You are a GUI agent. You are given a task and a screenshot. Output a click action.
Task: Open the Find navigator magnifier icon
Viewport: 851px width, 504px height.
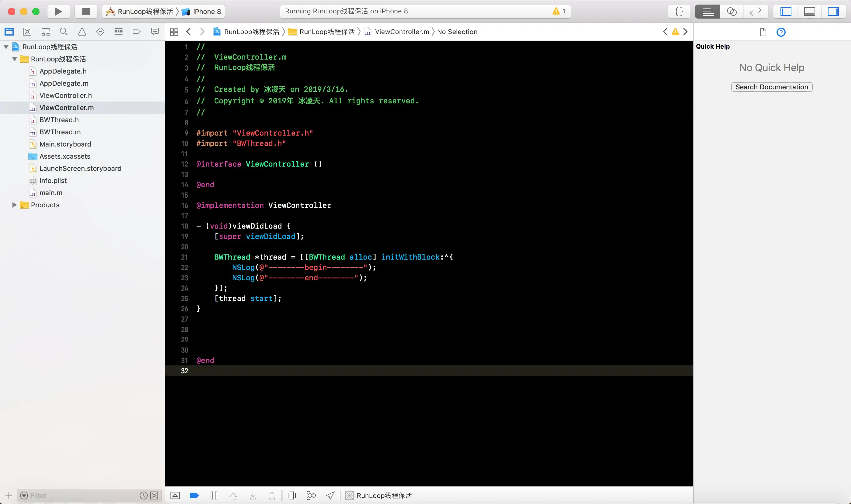(x=64, y=32)
